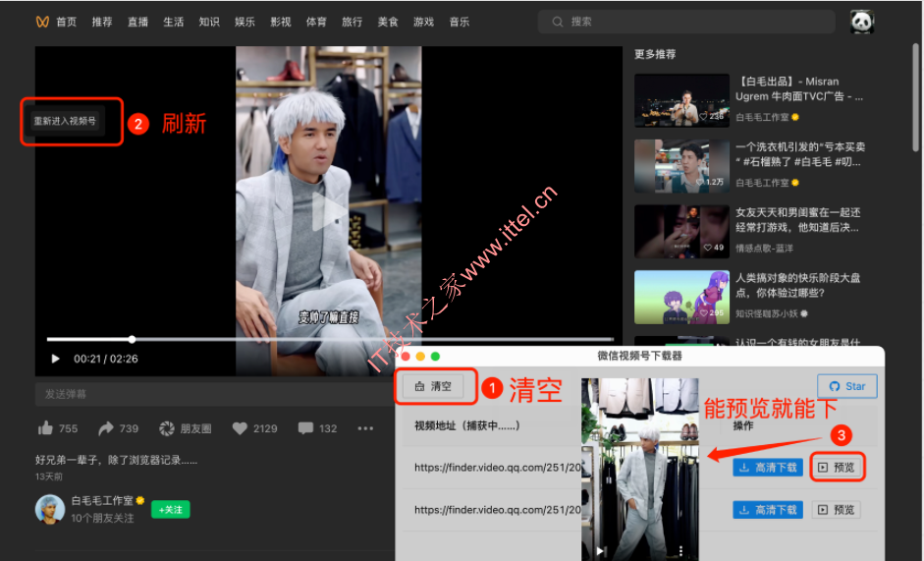Click first finder.video.qq.com URL
Viewport: 924px width, 561px height.
tap(498, 468)
